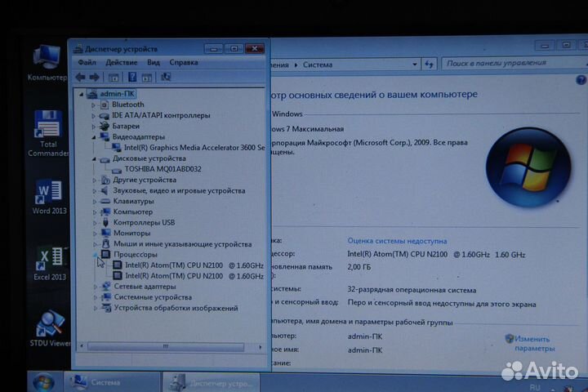Screen dimensions: 588x392
Task: Click the Контроллеры USB category icon
Action: coord(105,222)
